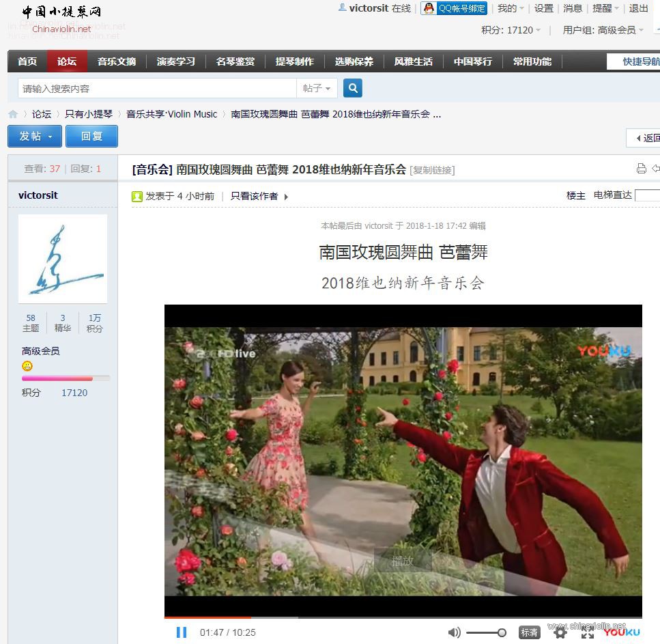The image size is (660, 644).
Task: Select 首页 in navigation bar
Action: (27, 61)
